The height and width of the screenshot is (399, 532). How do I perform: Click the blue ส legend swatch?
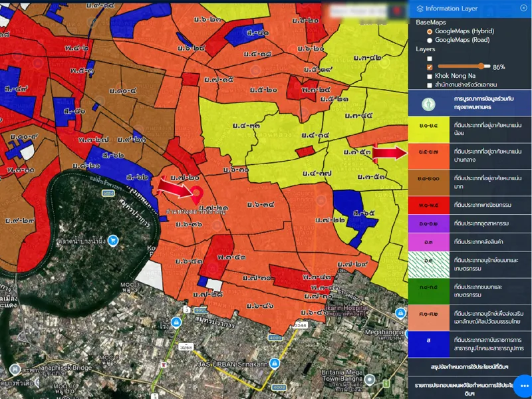pyautogui.click(x=427, y=342)
